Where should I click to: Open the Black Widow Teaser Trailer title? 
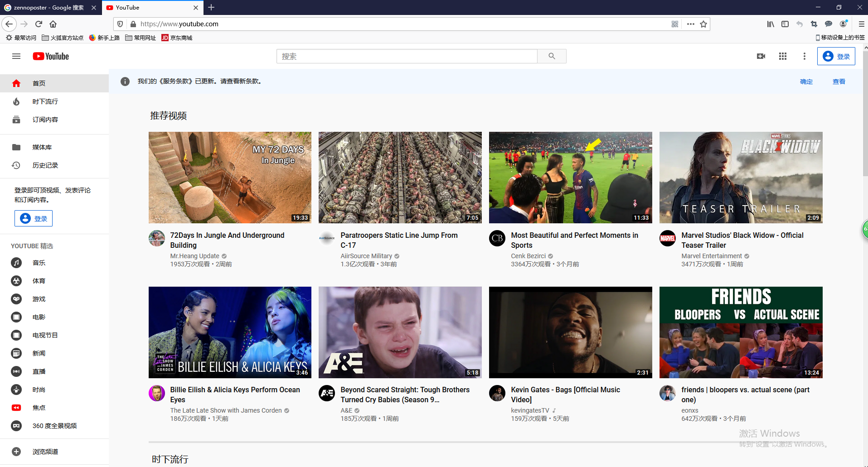742,240
